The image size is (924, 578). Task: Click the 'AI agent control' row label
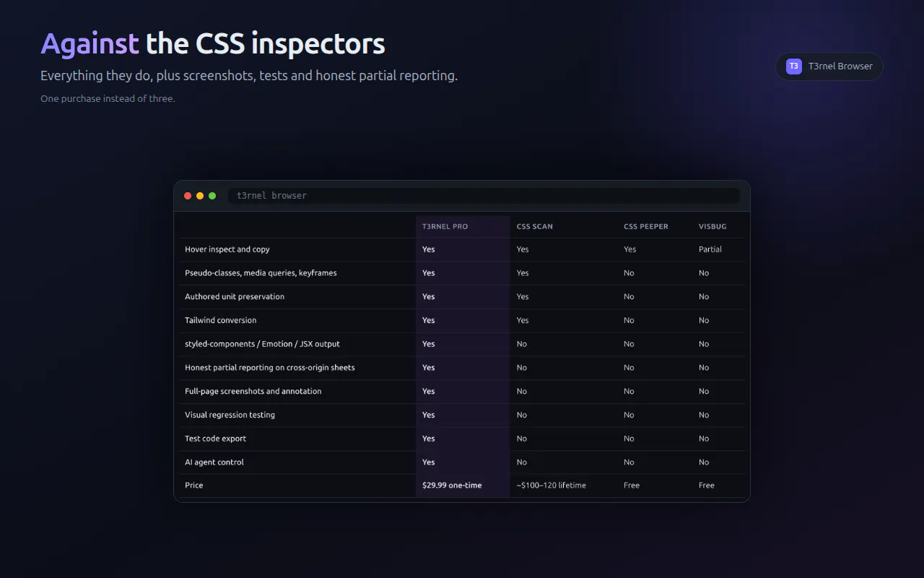[214, 462]
